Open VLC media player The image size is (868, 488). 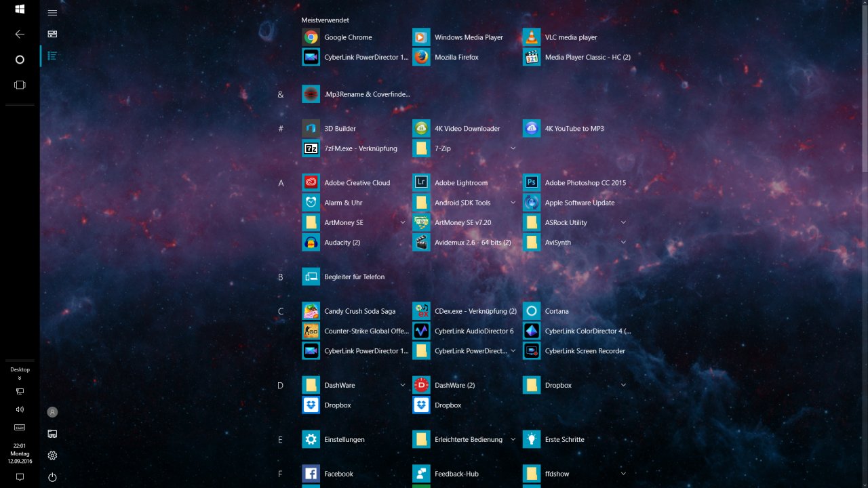[x=576, y=37]
